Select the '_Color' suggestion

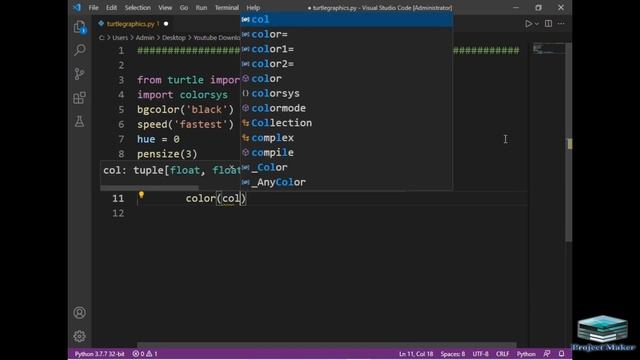346,167
